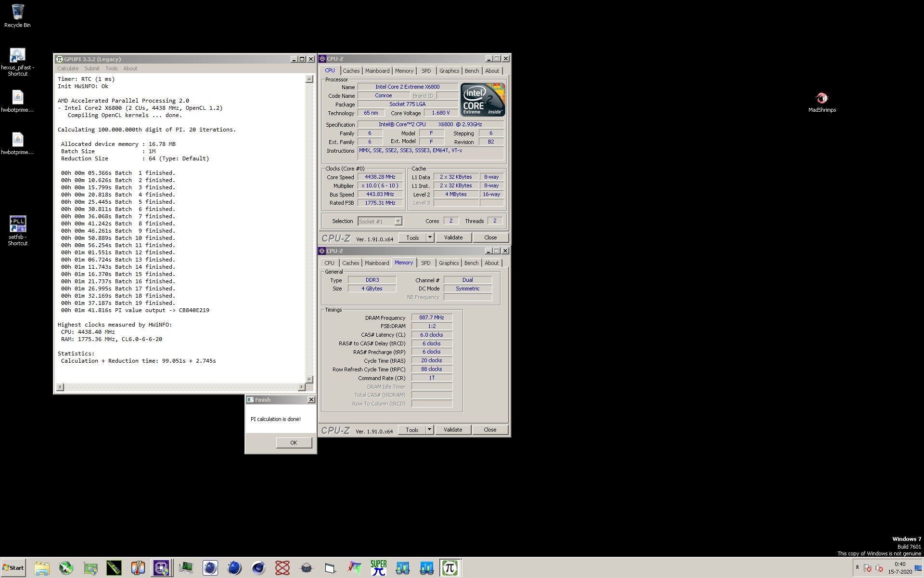Open the graphics card icon with shield in taskbar
924x578 pixels.
[x=90, y=568]
